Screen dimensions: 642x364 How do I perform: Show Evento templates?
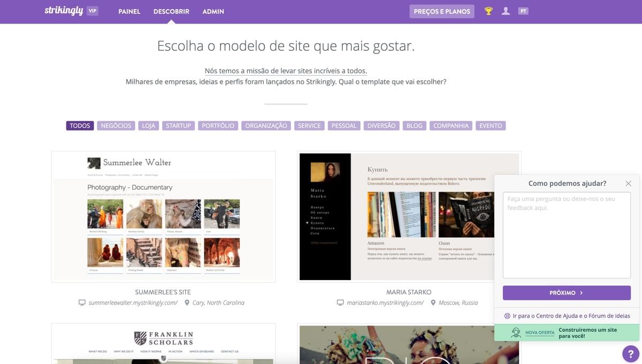(x=491, y=126)
